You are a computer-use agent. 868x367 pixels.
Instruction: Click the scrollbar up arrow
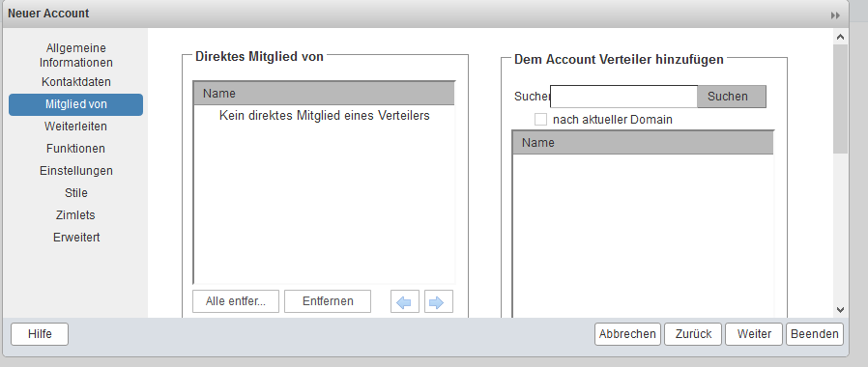pyautogui.click(x=840, y=37)
